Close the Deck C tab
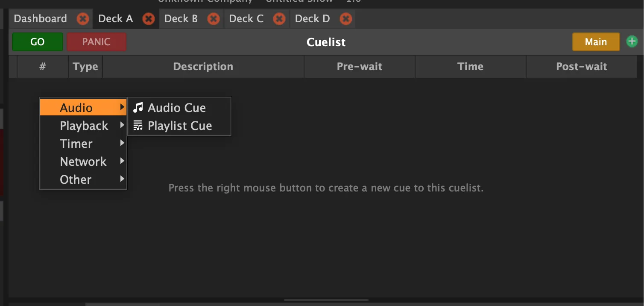This screenshot has width=644, height=306. point(279,19)
